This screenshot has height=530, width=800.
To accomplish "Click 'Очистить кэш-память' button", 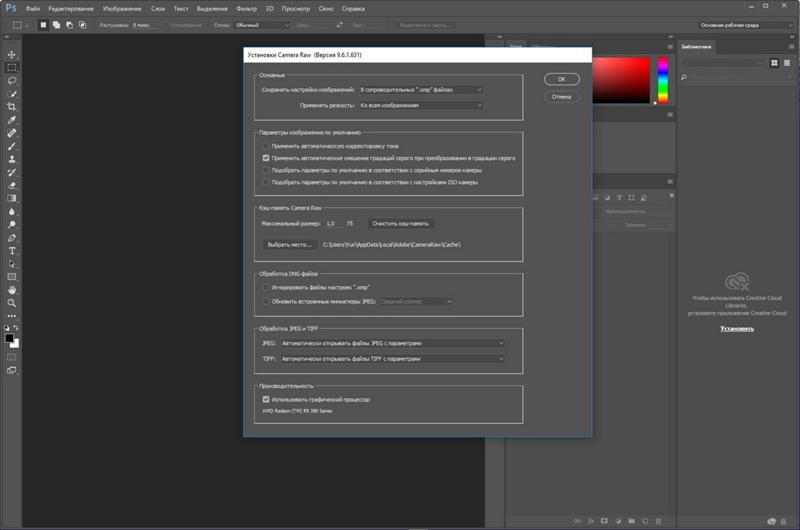I will tap(401, 223).
